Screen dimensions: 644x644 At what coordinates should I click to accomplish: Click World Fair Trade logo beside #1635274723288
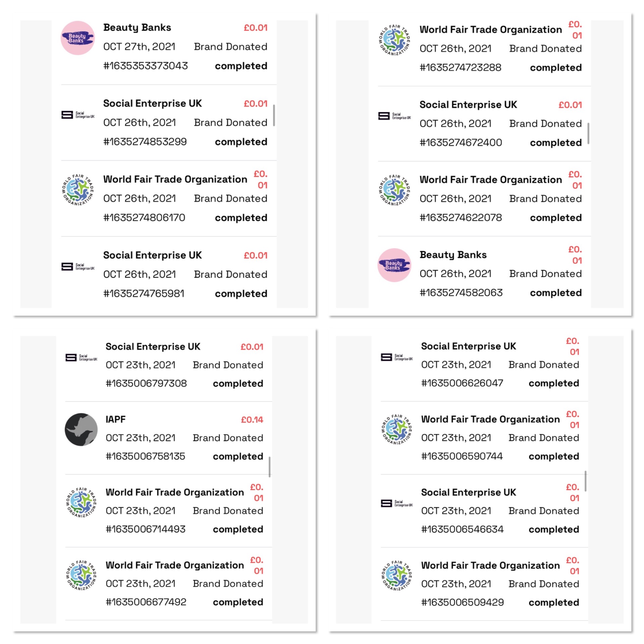pos(394,40)
